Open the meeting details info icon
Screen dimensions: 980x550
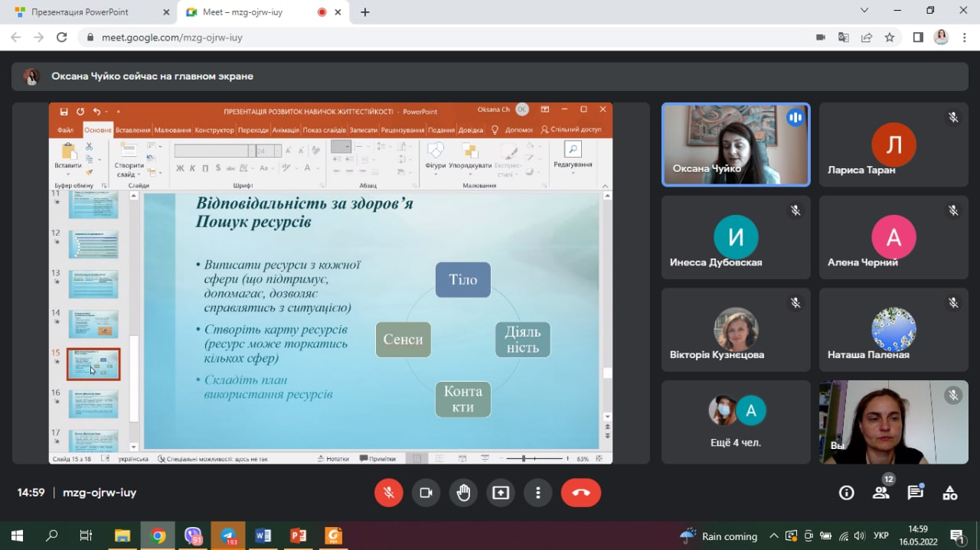click(x=846, y=493)
